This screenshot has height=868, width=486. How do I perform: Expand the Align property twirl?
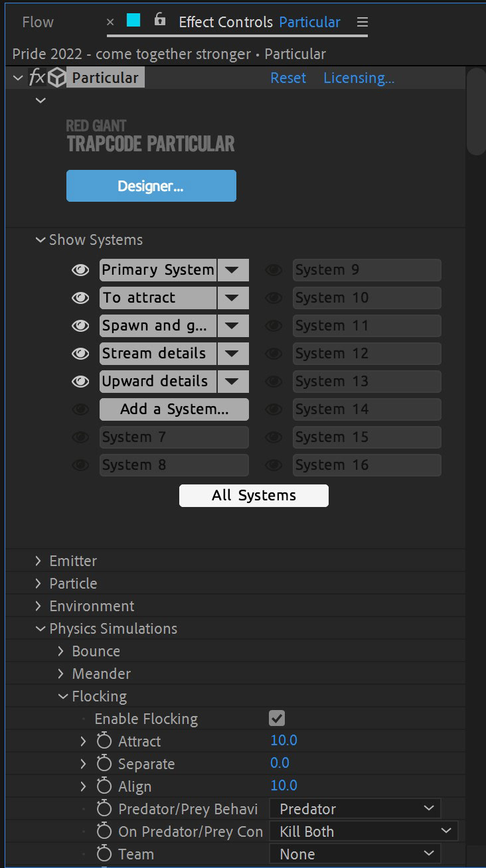pyautogui.click(x=84, y=786)
